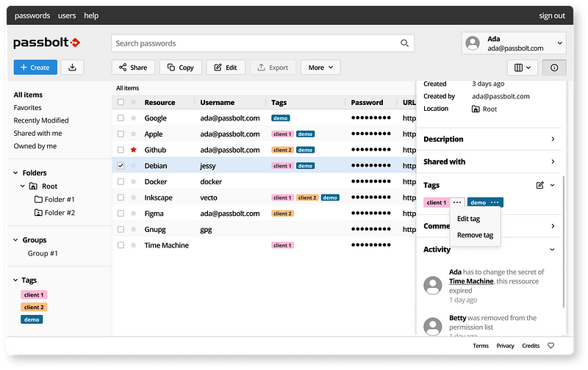Image resolution: width=588 pixels, height=370 pixels.
Task: Favorite the Figma entry star
Action: tap(134, 214)
